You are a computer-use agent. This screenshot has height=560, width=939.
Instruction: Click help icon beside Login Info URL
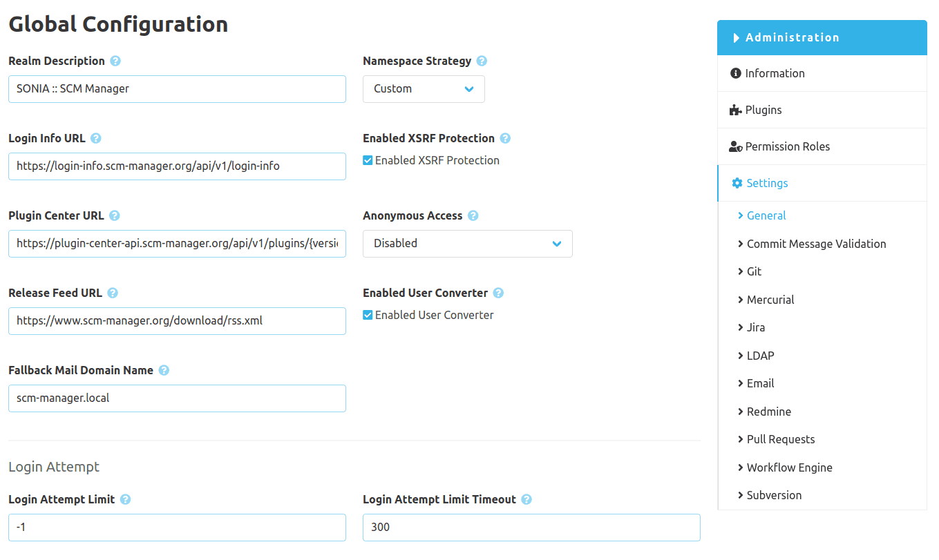coord(96,138)
